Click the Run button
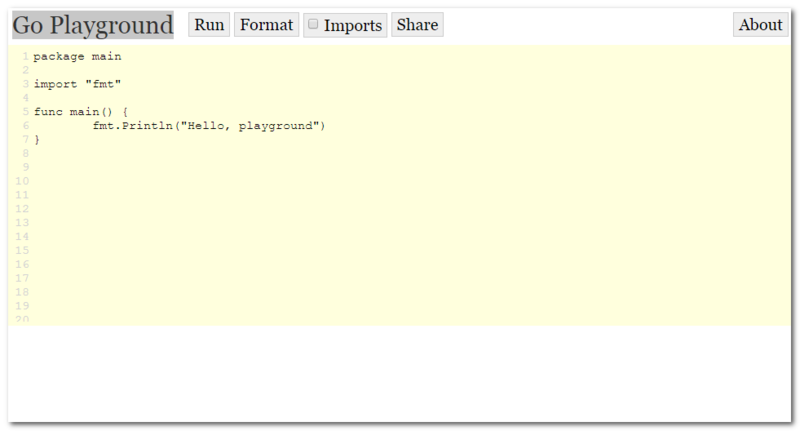The height and width of the screenshot is (431, 800). coord(209,24)
